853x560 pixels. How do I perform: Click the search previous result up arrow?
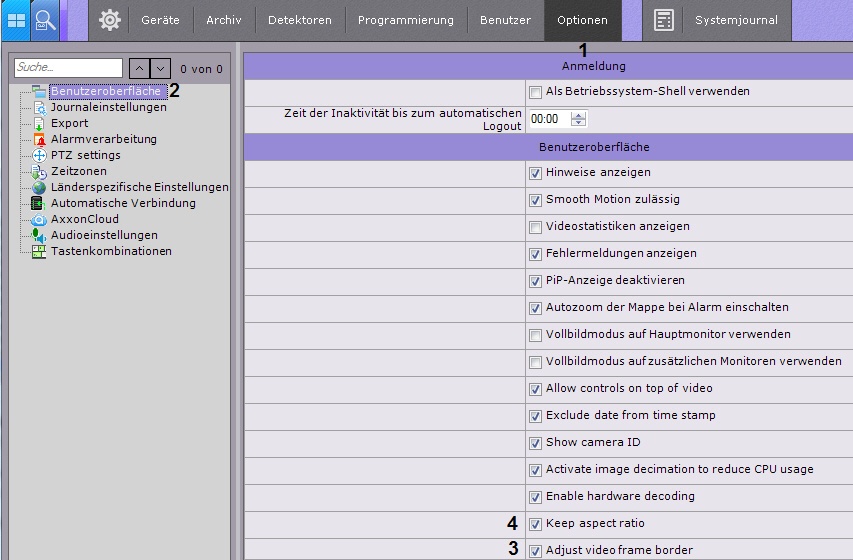[140, 69]
